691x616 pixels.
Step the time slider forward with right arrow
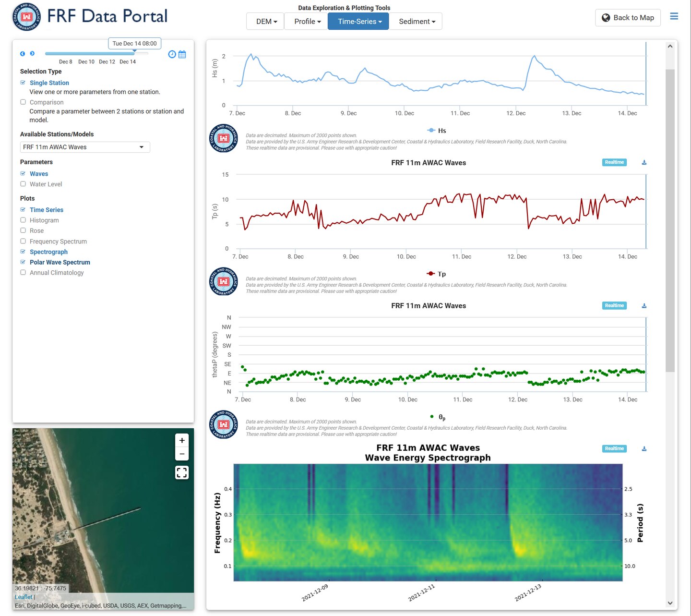click(x=32, y=53)
